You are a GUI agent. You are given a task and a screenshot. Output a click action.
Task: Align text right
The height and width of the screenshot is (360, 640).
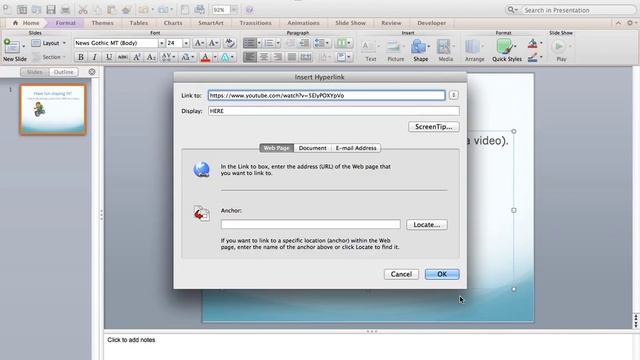pyautogui.click(x=278, y=57)
